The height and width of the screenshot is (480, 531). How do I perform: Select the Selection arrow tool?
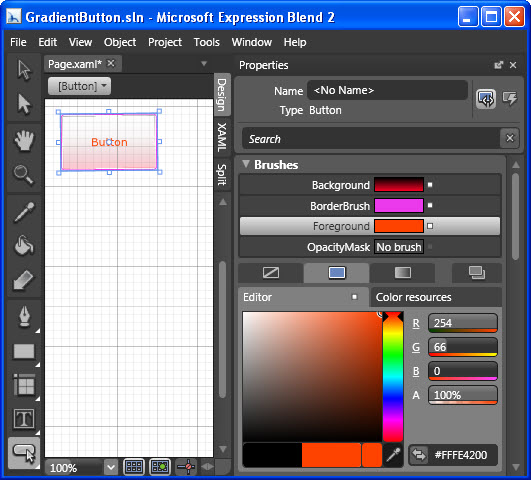tap(24, 70)
